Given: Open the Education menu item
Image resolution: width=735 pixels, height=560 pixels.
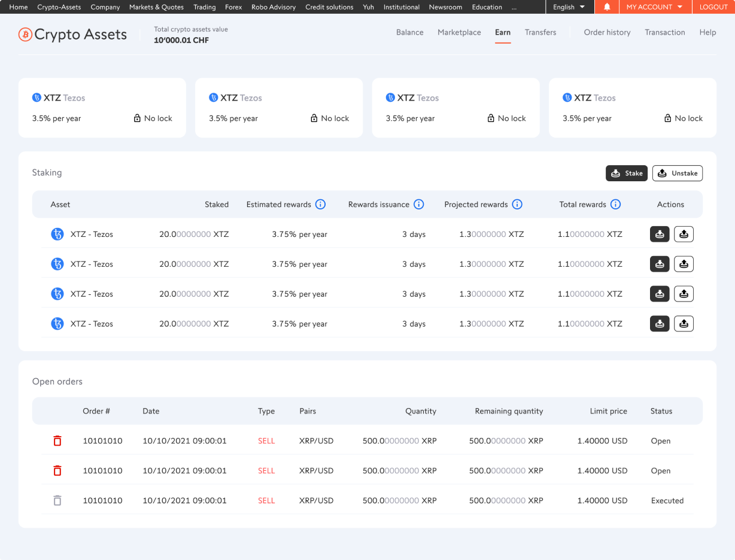Looking at the screenshot, I should pyautogui.click(x=487, y=7).
